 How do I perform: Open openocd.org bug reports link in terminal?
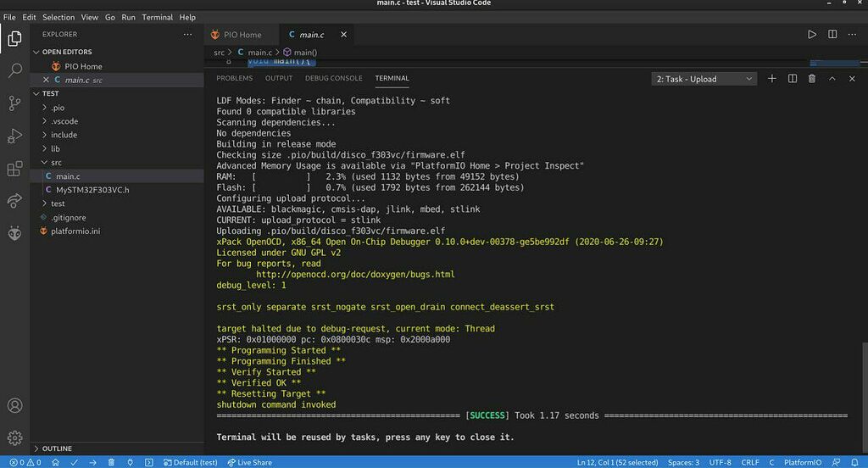355,274
